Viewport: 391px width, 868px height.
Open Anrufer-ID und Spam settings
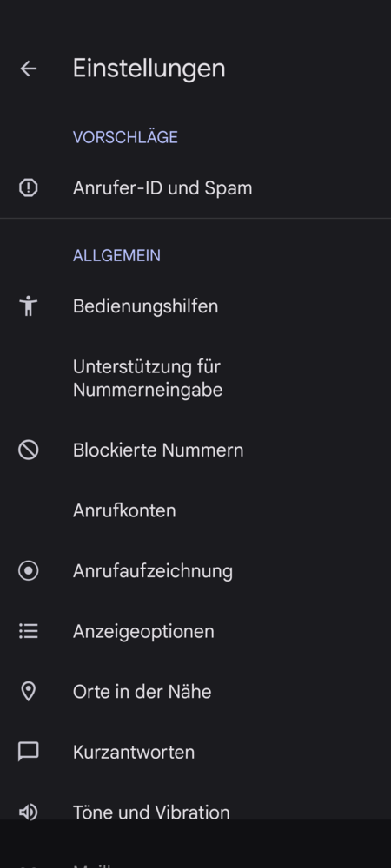click(195, 188)
